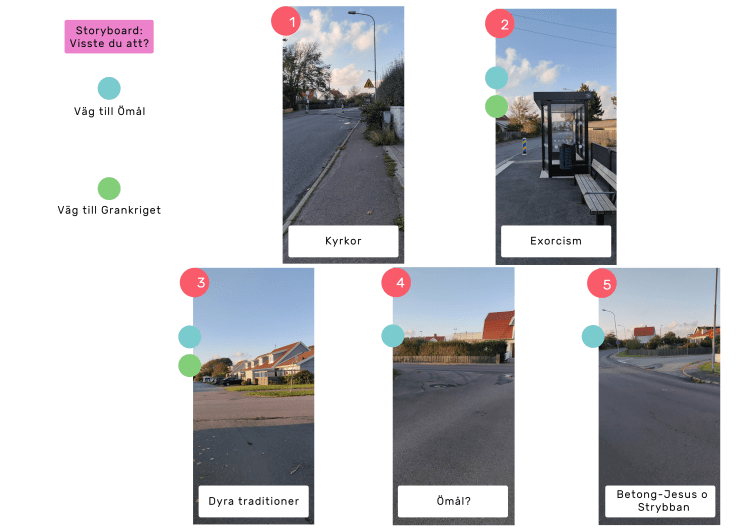Select teal dot beside photo 2

click(x=496, y=78)
